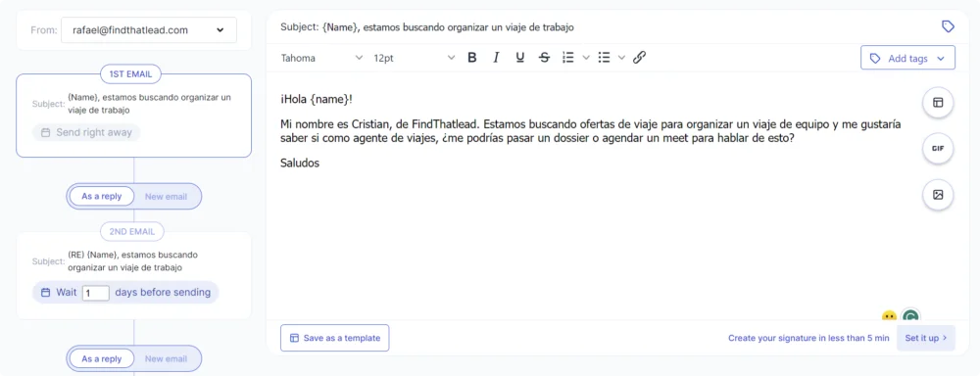The height and width of the screenshot is (376, 980).
Task: Open the Add tags dropdown
Action: tap(907, 58)
